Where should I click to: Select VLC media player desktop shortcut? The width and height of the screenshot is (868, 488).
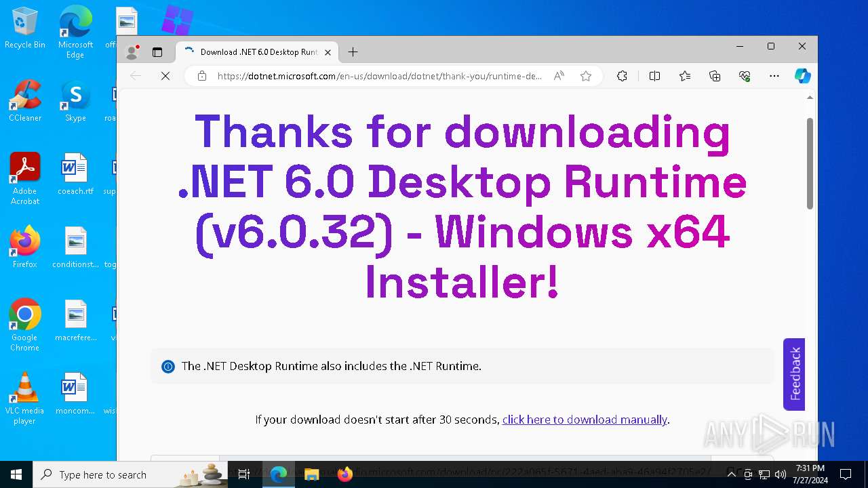click(25, 399)
